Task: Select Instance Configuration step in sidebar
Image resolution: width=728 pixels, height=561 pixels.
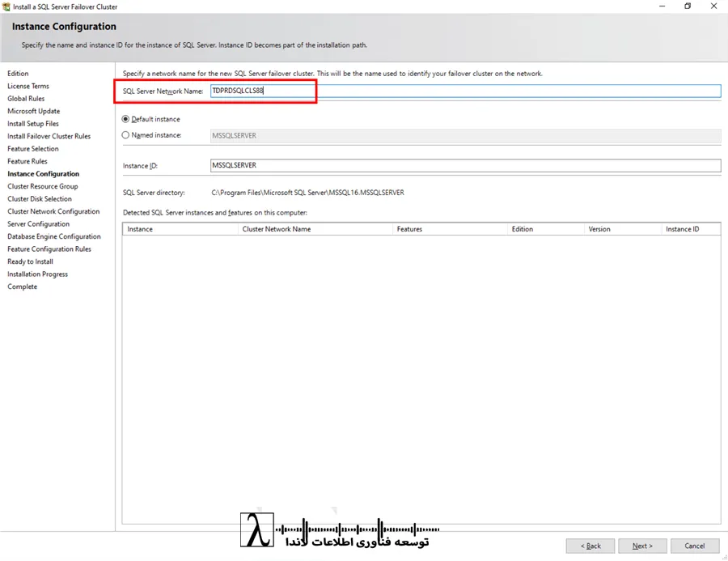Action: point(44,174)
